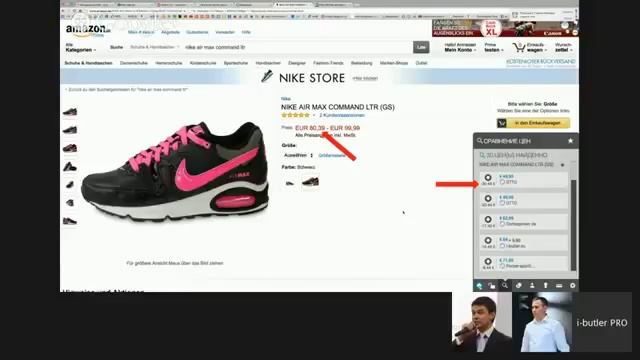The width and height of the screenshot is (640, 360).
Task: Select the bottom shoe thumbnail image
Action: pos(70,221)
